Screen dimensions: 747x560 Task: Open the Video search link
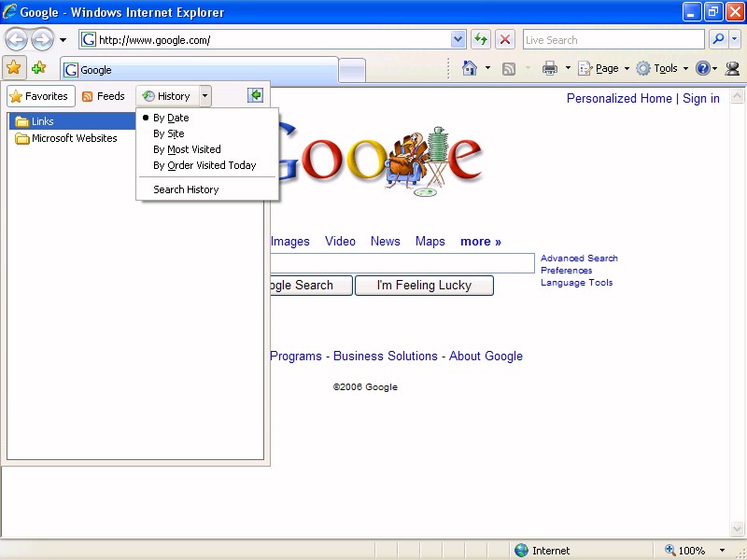pyautogui.click(x=340, y=242)
